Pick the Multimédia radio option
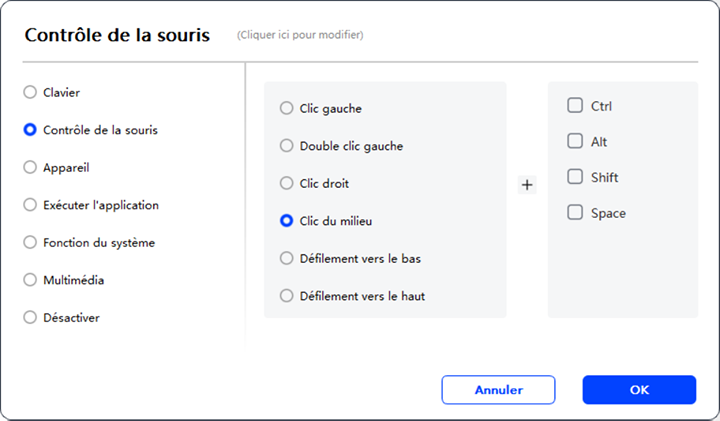Screen dimensions: 720x421 coord(30,280)
